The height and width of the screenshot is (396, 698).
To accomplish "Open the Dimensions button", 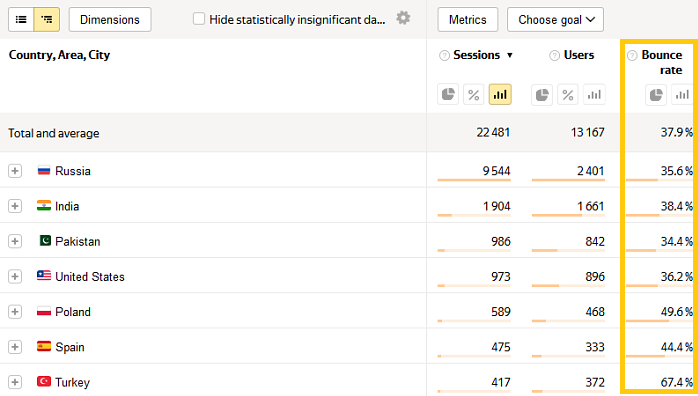I will click(x=110, y=20).
